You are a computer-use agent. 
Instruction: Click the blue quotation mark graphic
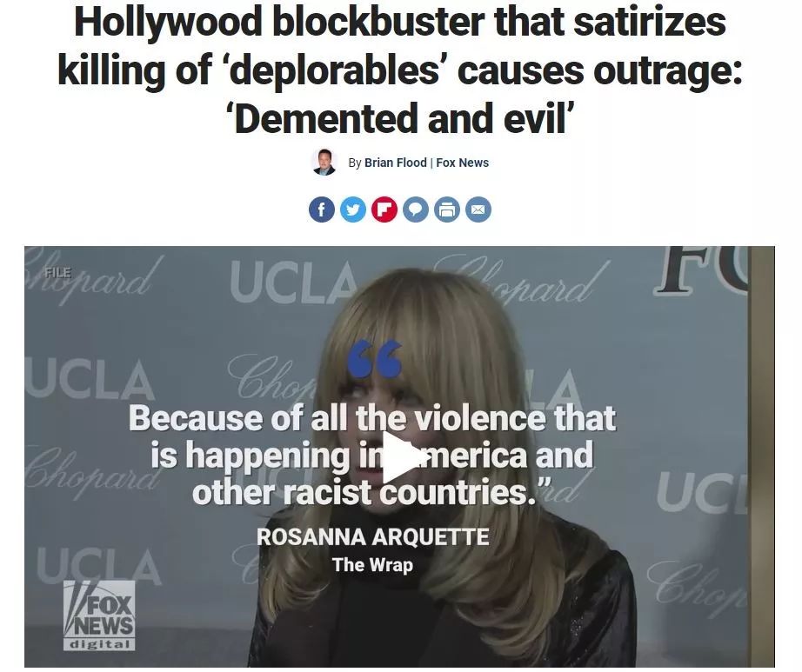pyautogui.click(x=374, y=360)
